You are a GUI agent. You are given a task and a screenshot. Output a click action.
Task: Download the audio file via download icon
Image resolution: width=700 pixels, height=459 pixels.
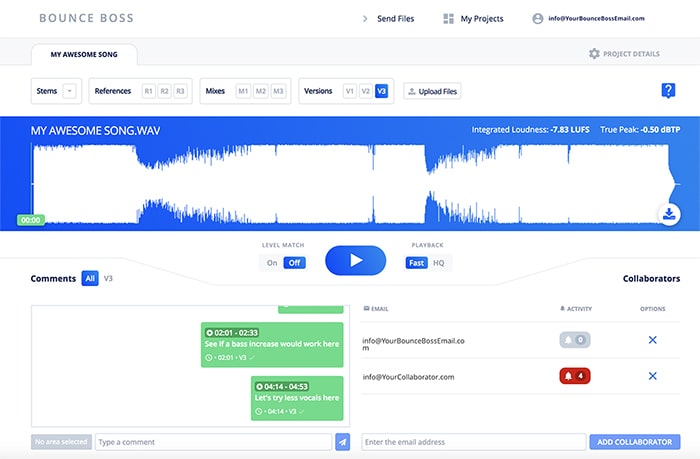coord(669,214)
